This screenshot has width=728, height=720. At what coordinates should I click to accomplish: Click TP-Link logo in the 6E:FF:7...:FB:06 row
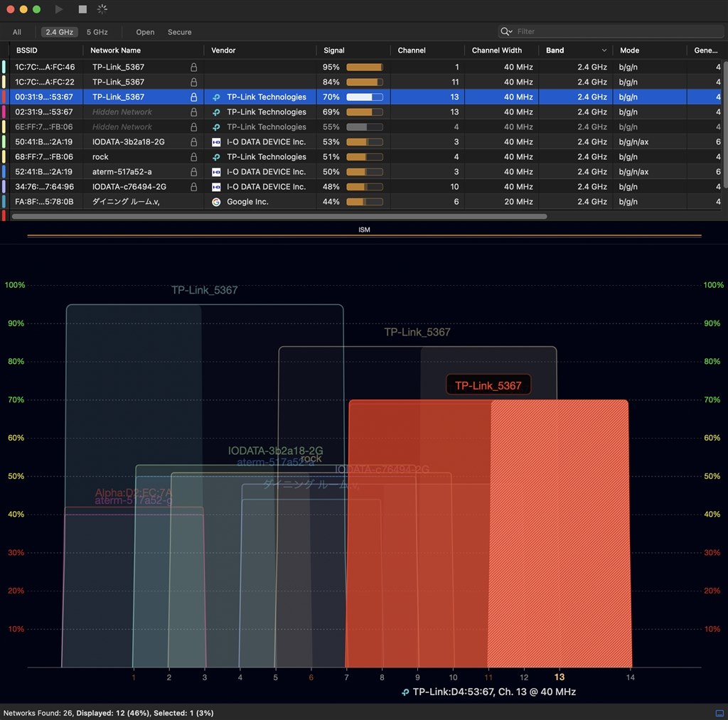coord(216,127)
